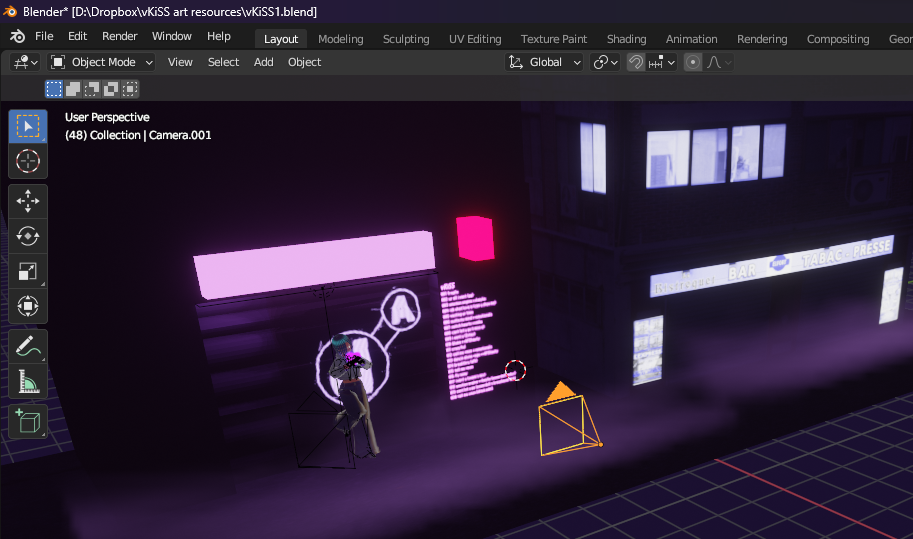Open the Object Mode dropdown

(102, 62)
